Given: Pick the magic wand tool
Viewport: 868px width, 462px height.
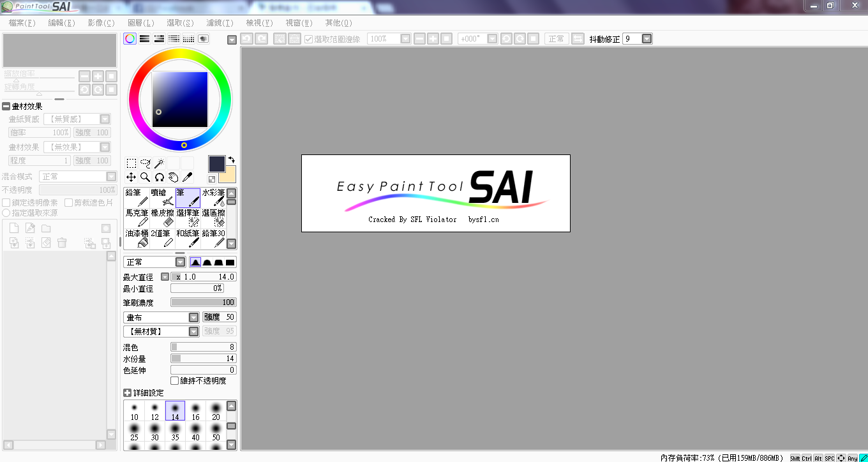Looking at the screenshot, I should coord(159,163).
